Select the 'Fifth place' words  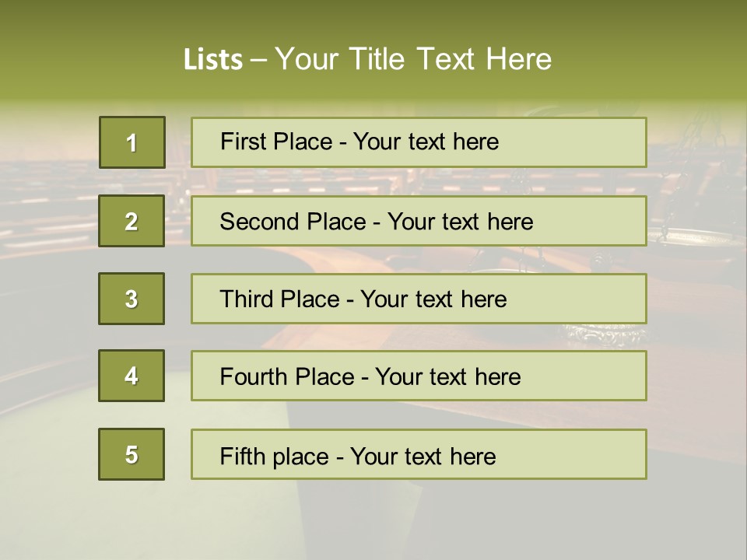coord(275,456)
